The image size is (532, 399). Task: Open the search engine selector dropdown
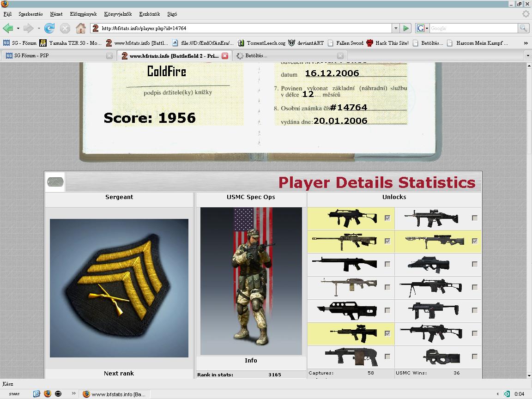[422, 28]
